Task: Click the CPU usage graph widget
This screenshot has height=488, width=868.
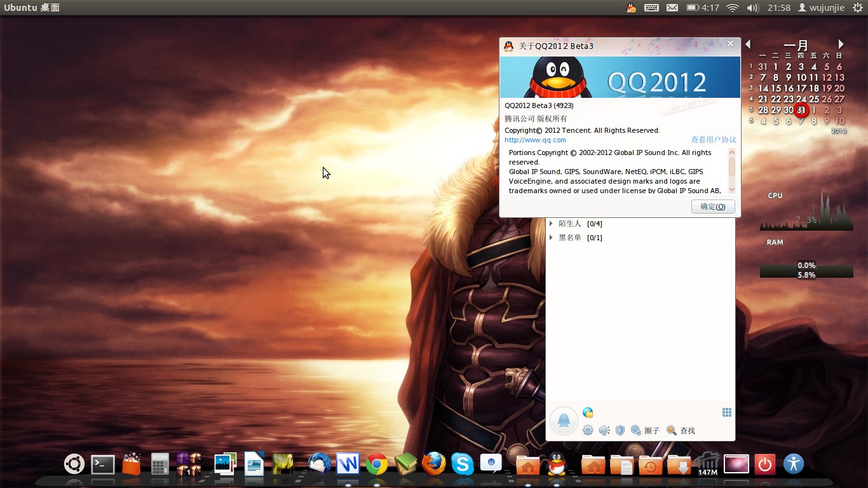Action: click(806, 211)
